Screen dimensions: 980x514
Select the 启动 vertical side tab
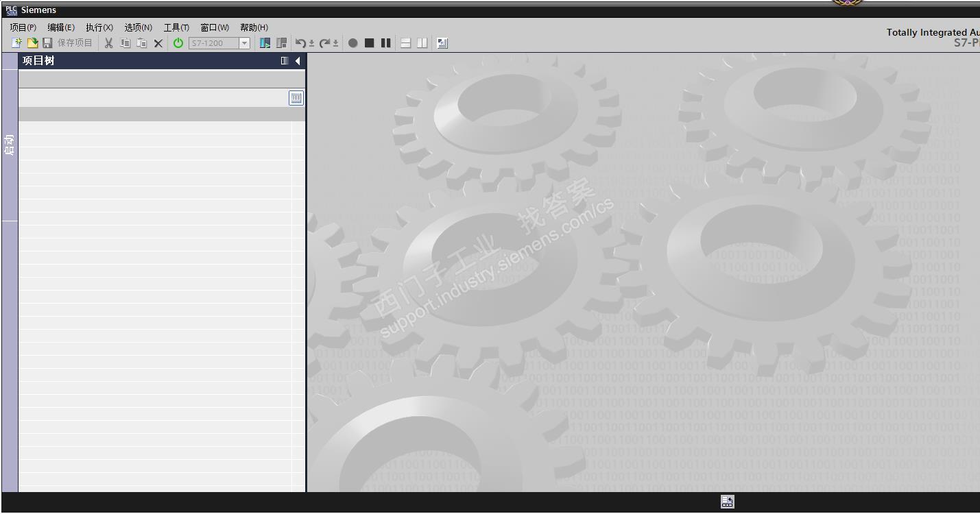pyautogui.click(x=10, y=145)
